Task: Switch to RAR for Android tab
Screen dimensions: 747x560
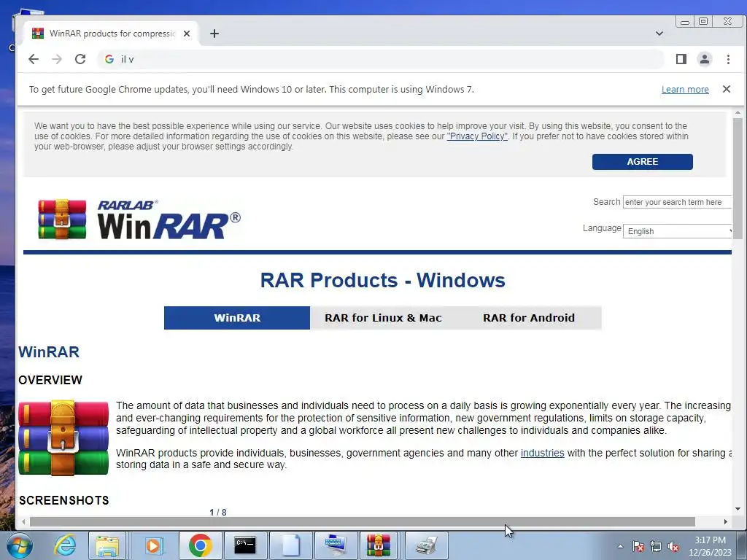Action: click(x=529, y=318)
